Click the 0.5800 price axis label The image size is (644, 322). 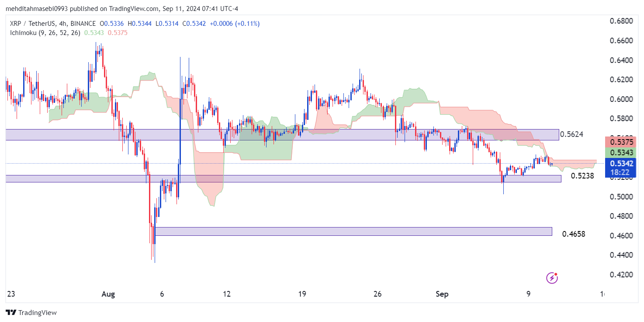621,119
